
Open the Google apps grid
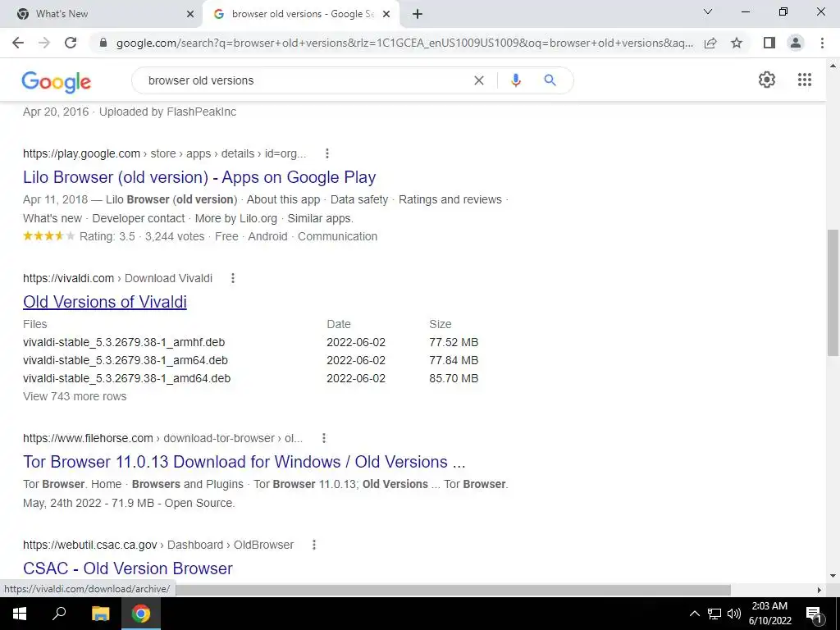(805, 80)
